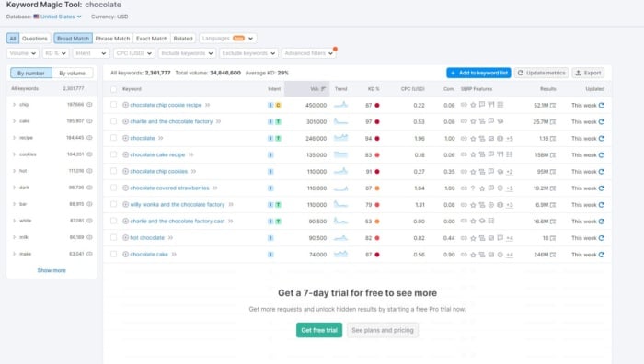644x364 pixels.
Task: Select checkbox for chocolate keyword row
Action: click(x=114, y=138)
